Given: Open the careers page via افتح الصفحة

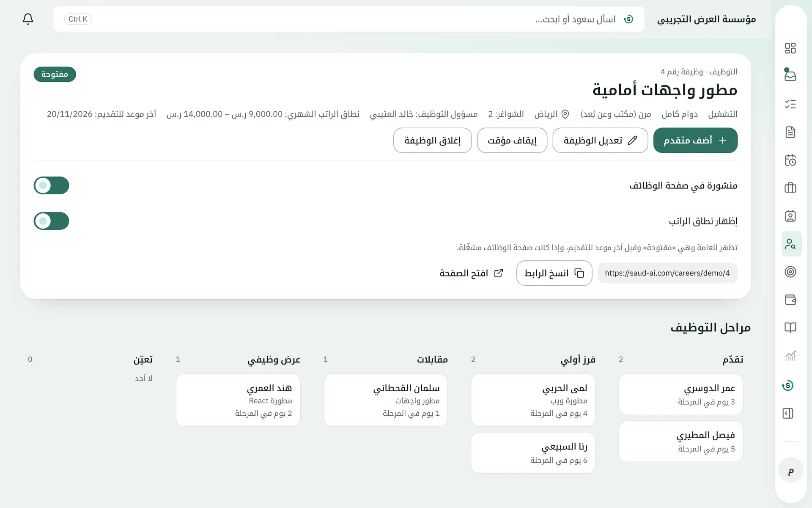Looking at the screenshot, I should [472, 273].
